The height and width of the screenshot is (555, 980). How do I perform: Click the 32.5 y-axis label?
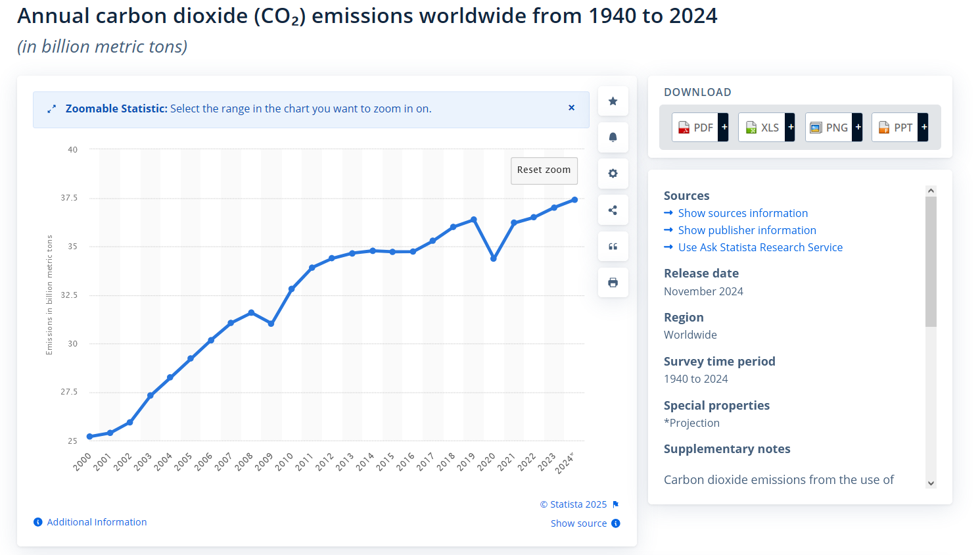coord(69,295)
